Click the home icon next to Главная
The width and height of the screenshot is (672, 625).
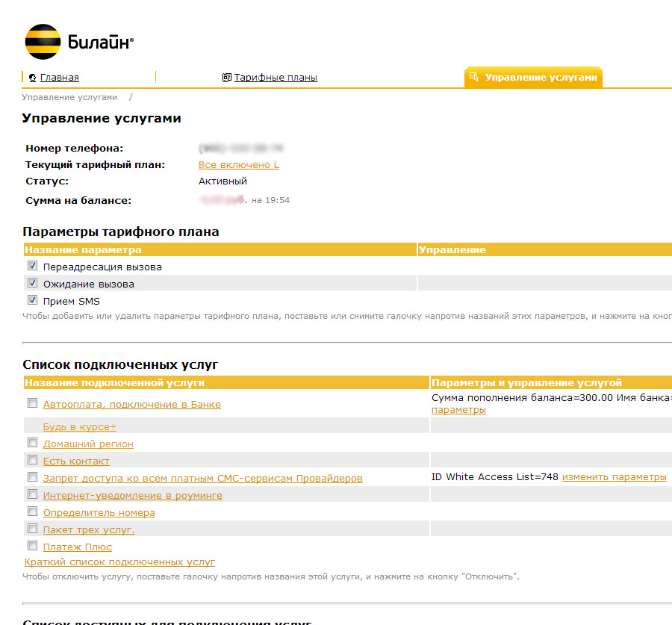pos(32,78)
